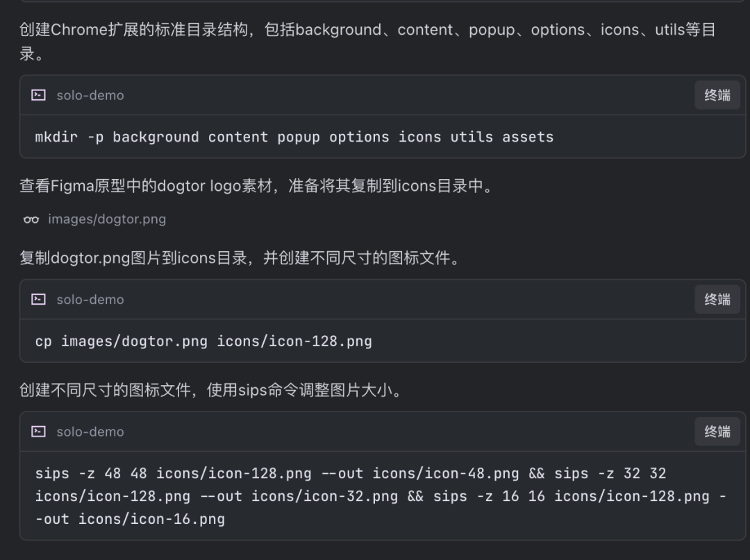
Task: Click the glasses icon beside images/dogtor.png
Action: coord(31,219)
